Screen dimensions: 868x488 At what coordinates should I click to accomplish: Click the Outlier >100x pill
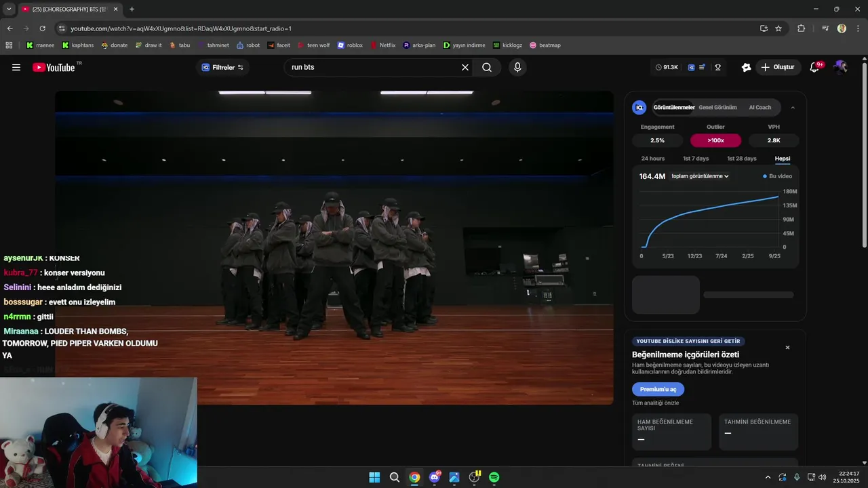click(x=715, y=140)
